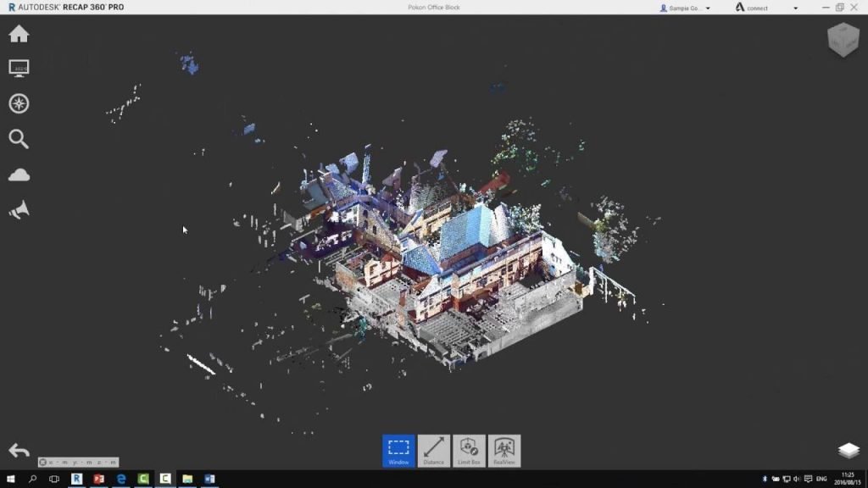Enable the Limit Box tool

coord(469,451)
